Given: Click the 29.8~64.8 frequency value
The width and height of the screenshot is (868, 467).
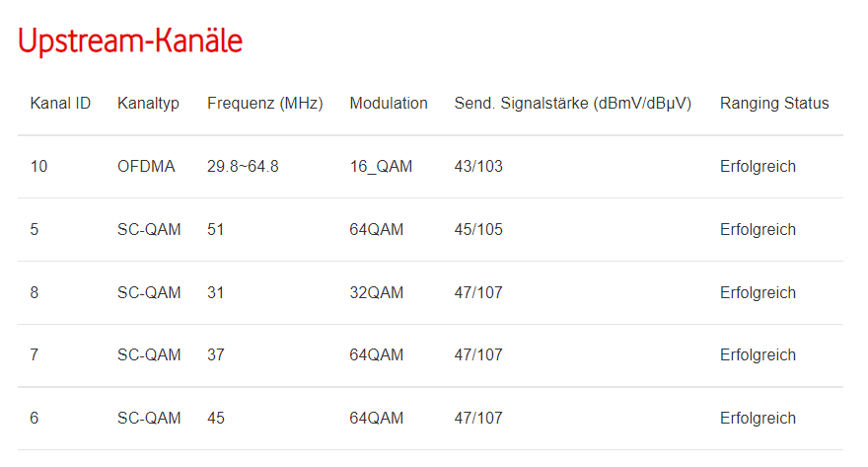Looking at the screenshot, I should (243, 167).
